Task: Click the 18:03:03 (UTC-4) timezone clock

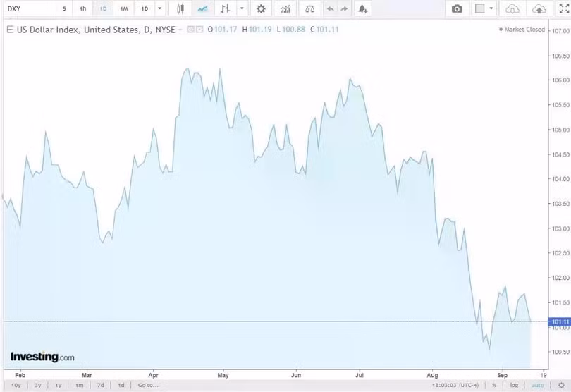Action: click(x=455, y=385)
